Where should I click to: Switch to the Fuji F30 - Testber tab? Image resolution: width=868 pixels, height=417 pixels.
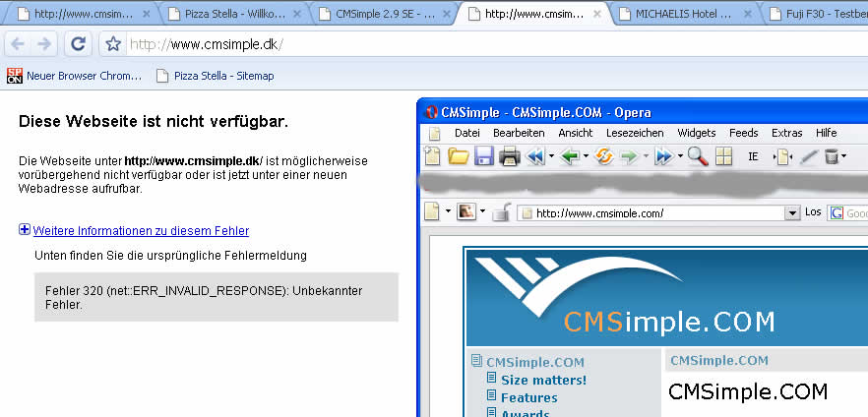click(818, 15)
